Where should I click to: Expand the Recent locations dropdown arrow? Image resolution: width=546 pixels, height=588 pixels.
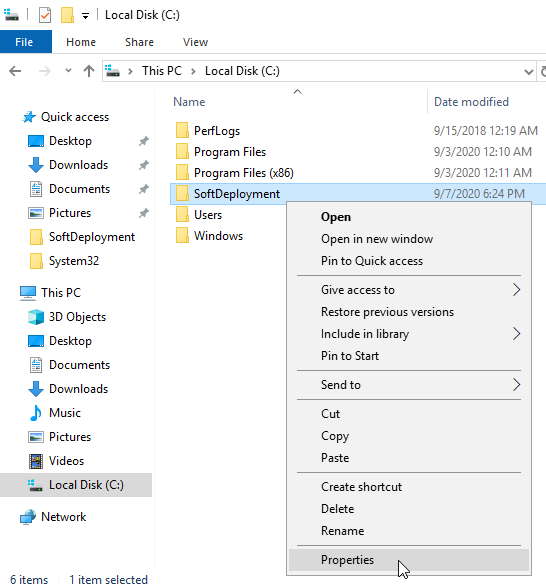68,70
